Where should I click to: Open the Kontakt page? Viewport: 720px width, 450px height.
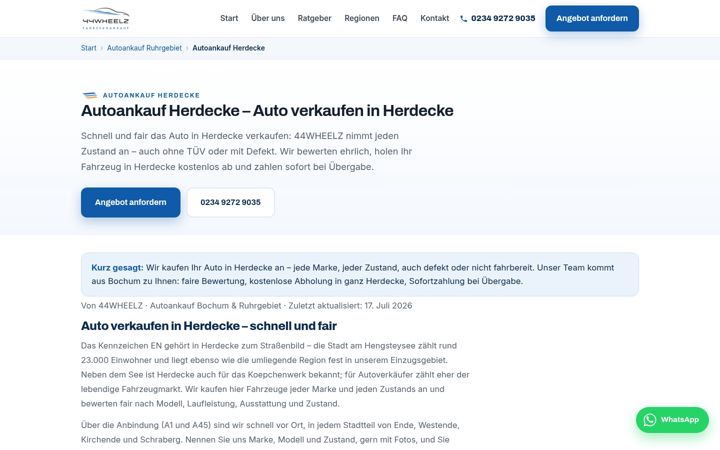click(434, 18)
